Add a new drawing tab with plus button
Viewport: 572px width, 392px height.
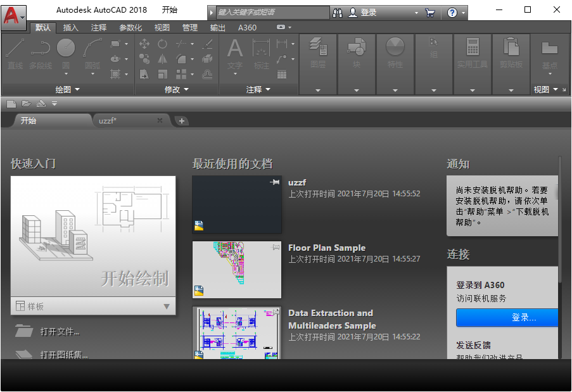pos(182,121)
